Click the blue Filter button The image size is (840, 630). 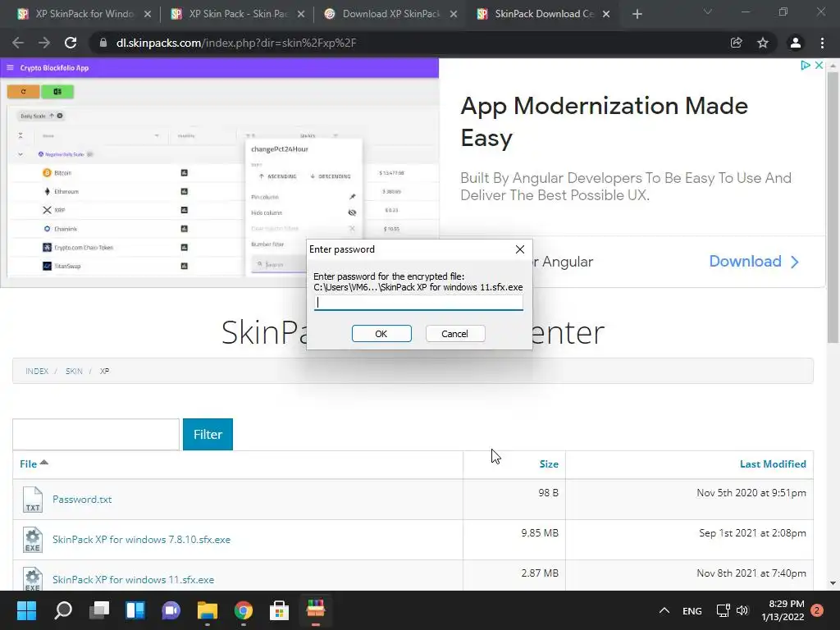tap(208, 435)
